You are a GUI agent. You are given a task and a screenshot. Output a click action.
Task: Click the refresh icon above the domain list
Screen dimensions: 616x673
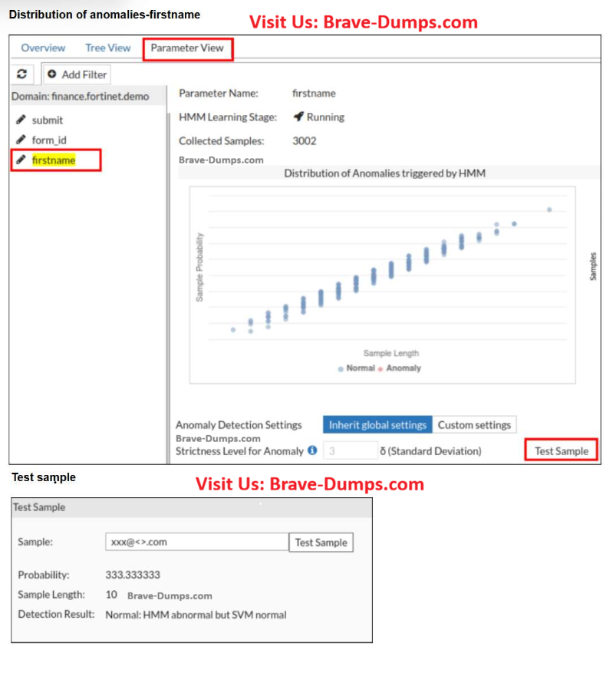(22, 74)
